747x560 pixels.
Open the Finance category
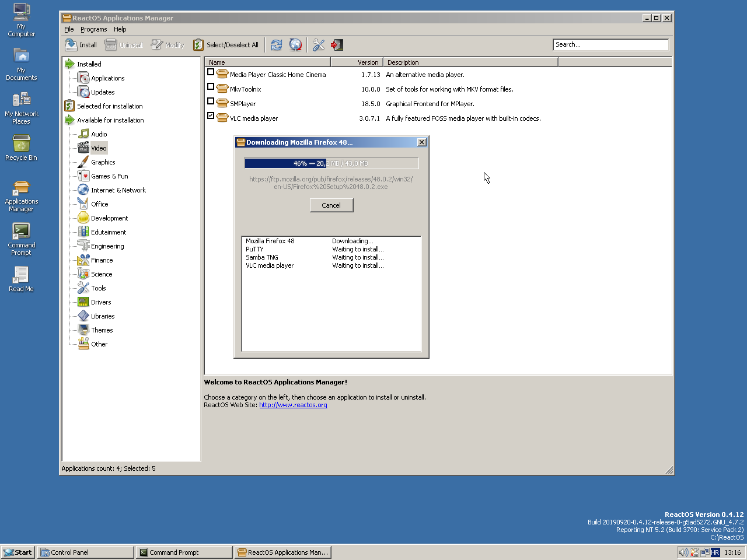[102, 260]
